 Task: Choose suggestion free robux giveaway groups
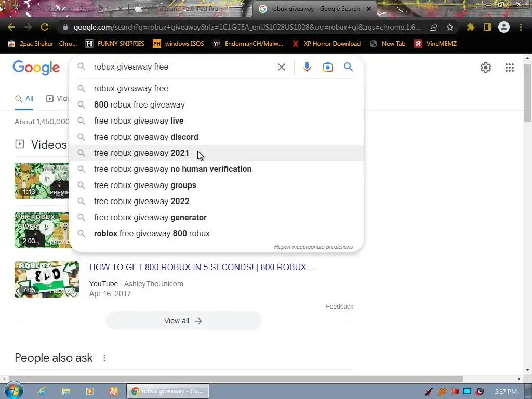(x=217, y=185)
